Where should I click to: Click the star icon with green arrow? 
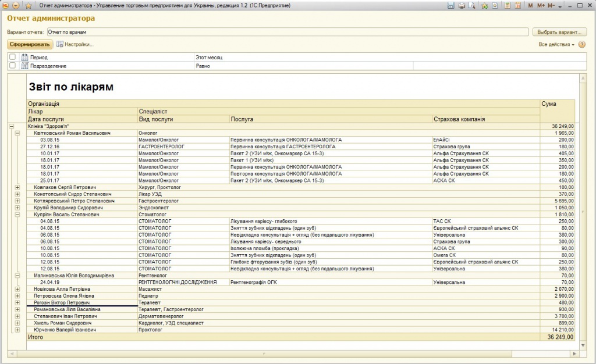click(x=485, y=6)
